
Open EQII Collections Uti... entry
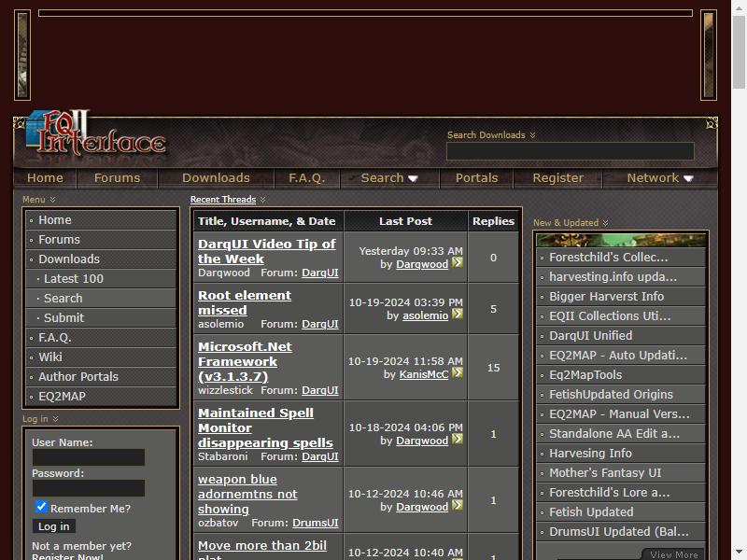tap(620, 315)
